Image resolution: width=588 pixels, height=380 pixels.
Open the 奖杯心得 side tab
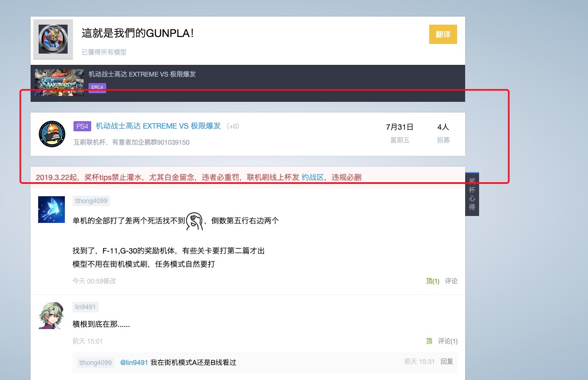(x=472, y=194)
